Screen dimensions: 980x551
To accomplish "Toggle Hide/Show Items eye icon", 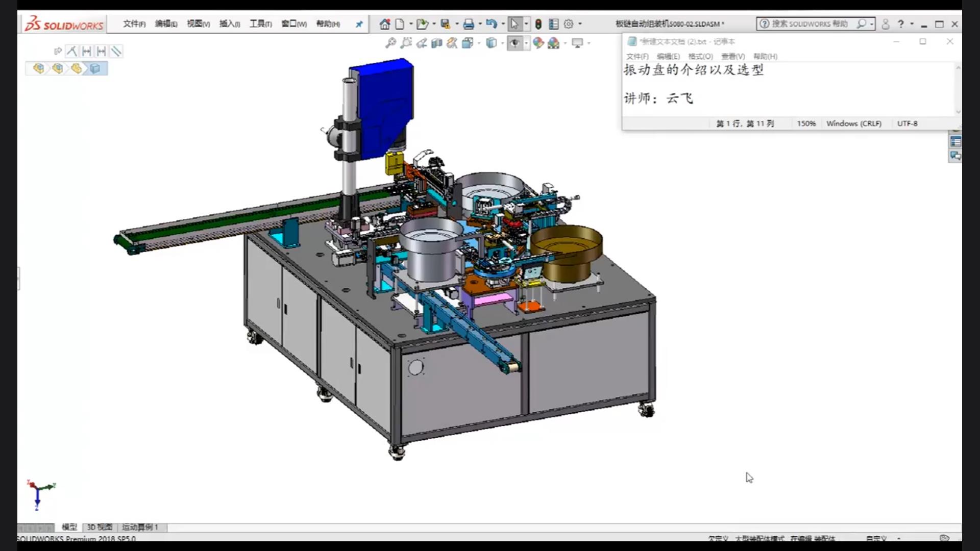I will (514, 43).
